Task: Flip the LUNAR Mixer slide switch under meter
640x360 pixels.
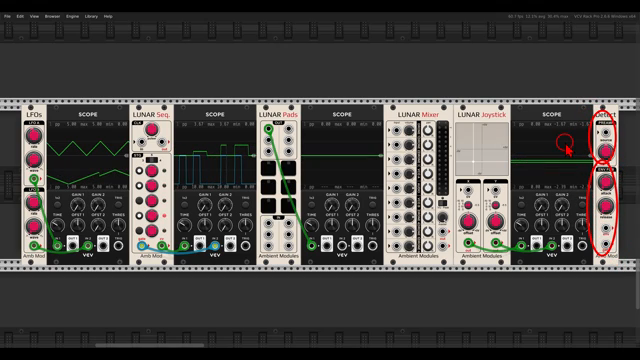Action: 442,203
